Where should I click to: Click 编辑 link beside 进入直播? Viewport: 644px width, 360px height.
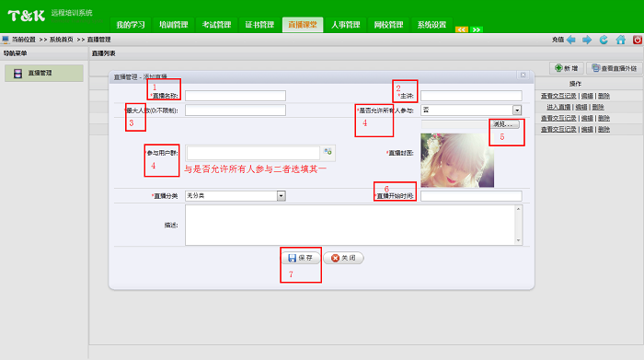click(x=581, y=107)
